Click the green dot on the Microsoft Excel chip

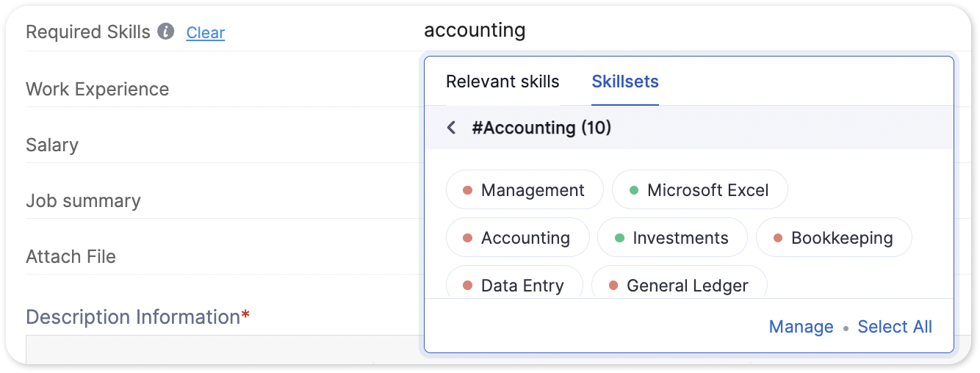633,191
